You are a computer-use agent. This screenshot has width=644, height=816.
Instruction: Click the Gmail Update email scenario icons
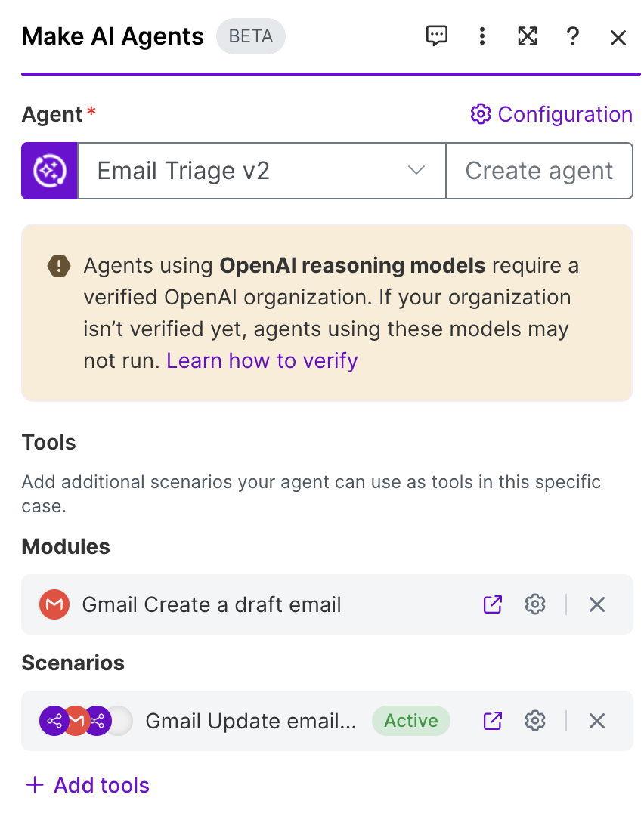(x=85, y=721)
